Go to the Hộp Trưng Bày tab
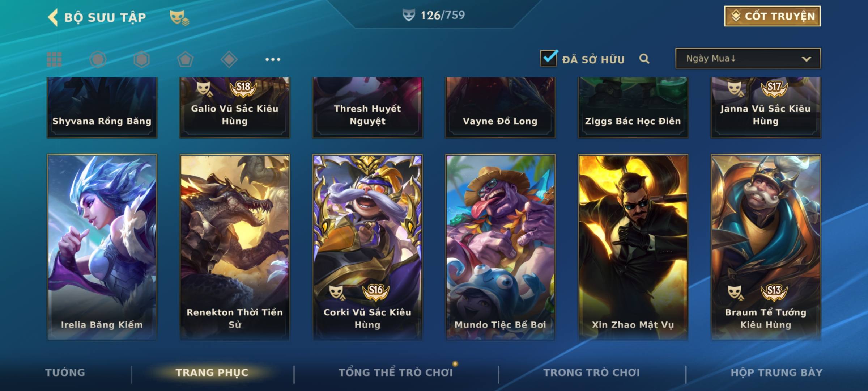868x391 pixels. pos(776,373)
